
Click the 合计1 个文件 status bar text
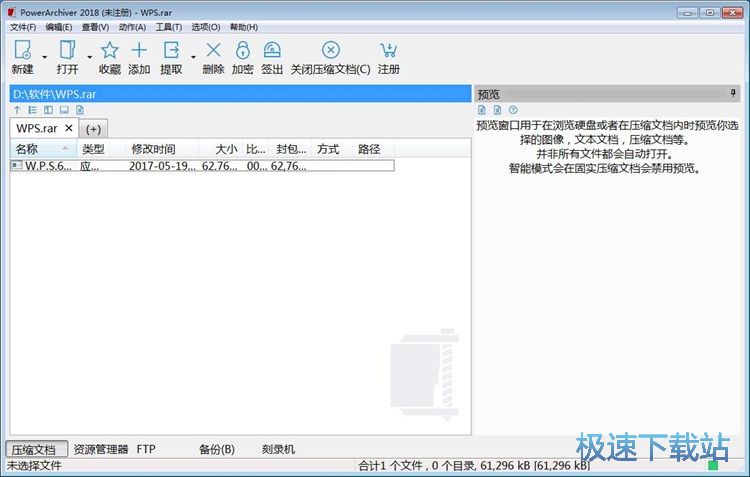click(474, 466)
